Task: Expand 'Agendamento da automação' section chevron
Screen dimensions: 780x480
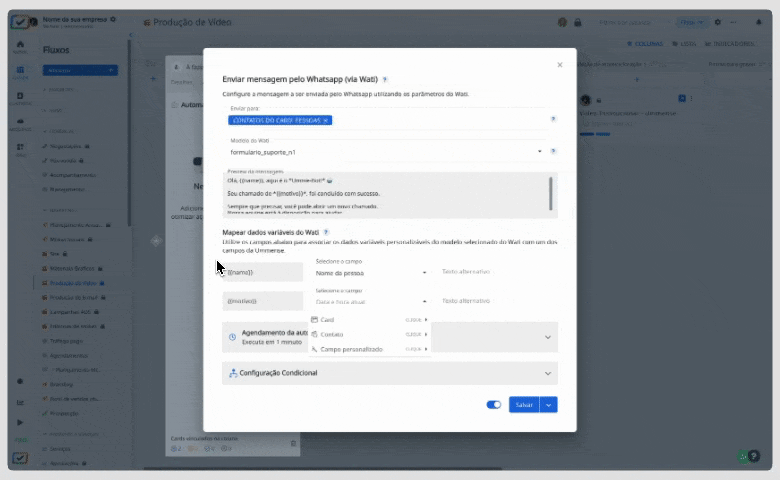Action: [x=548, y=337]
